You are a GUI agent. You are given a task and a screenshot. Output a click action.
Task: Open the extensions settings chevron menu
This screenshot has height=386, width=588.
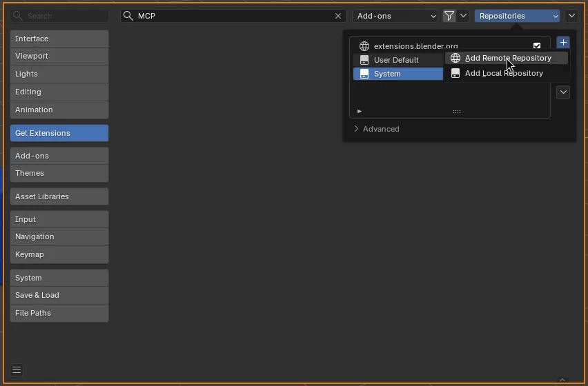point(571,16)
